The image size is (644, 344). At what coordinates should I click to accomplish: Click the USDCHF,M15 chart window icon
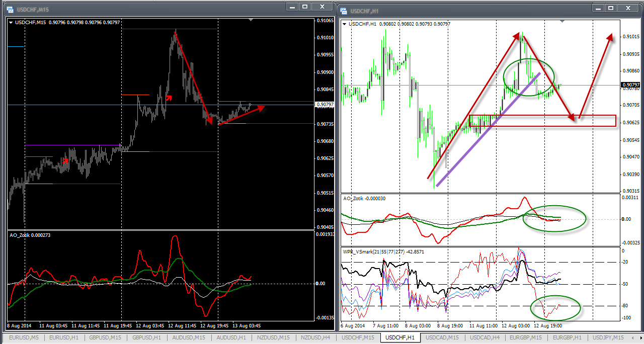click(x=9, y=10)
